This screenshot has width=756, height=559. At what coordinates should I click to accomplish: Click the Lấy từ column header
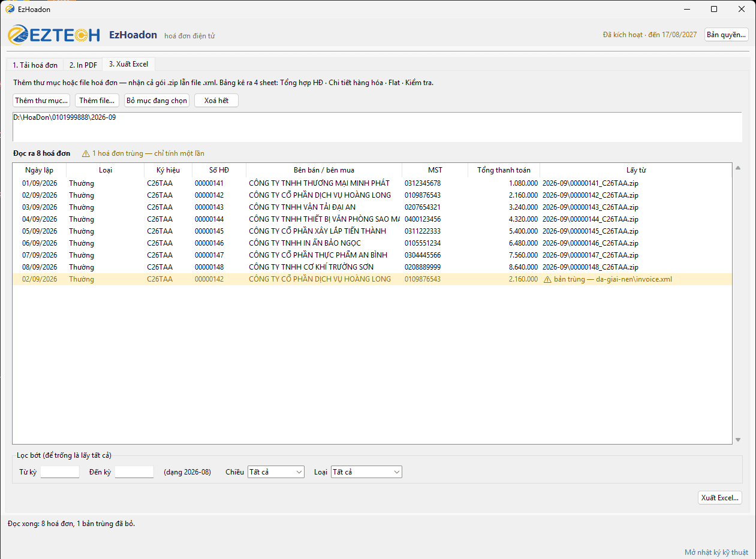point(636,170)
